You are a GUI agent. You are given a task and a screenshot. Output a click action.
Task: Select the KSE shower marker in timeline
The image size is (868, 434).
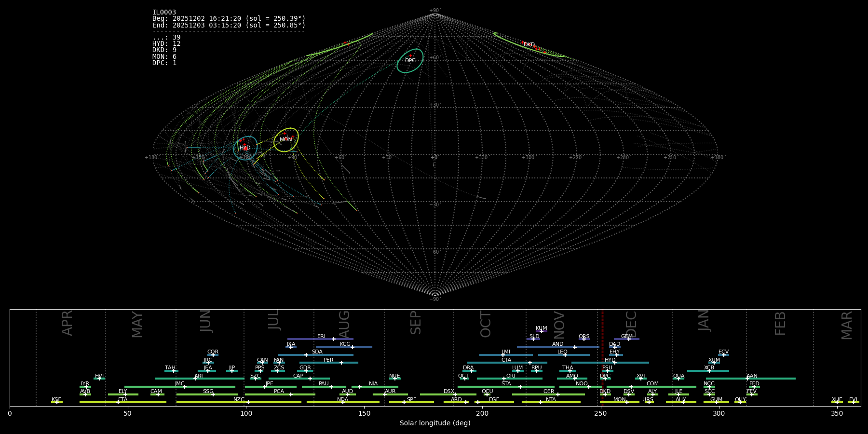tap(56, 402)
